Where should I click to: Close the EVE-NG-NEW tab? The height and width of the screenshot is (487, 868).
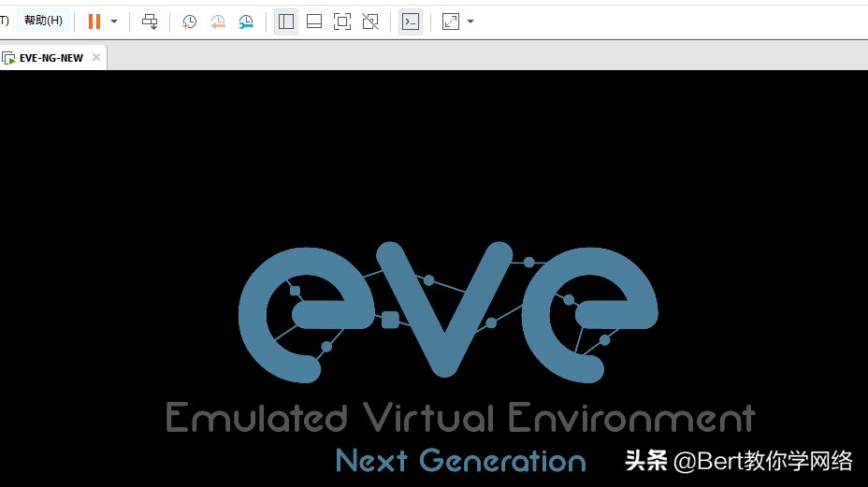pos(96,57)
